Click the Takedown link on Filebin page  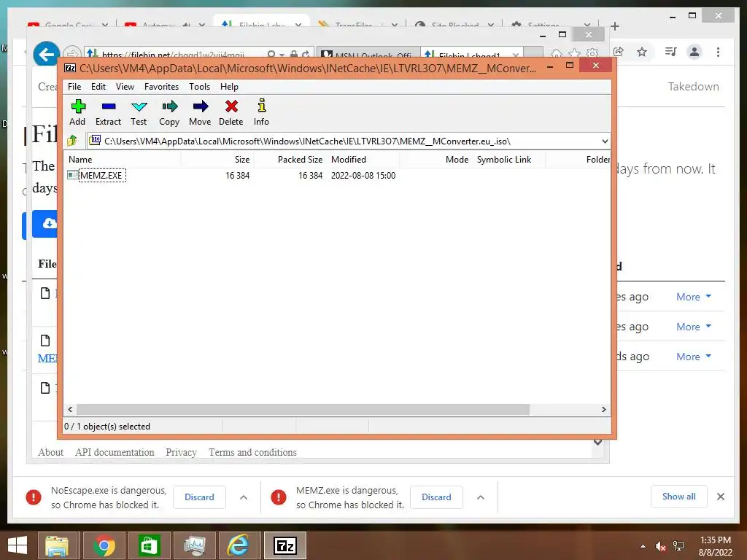pos(693,87)
